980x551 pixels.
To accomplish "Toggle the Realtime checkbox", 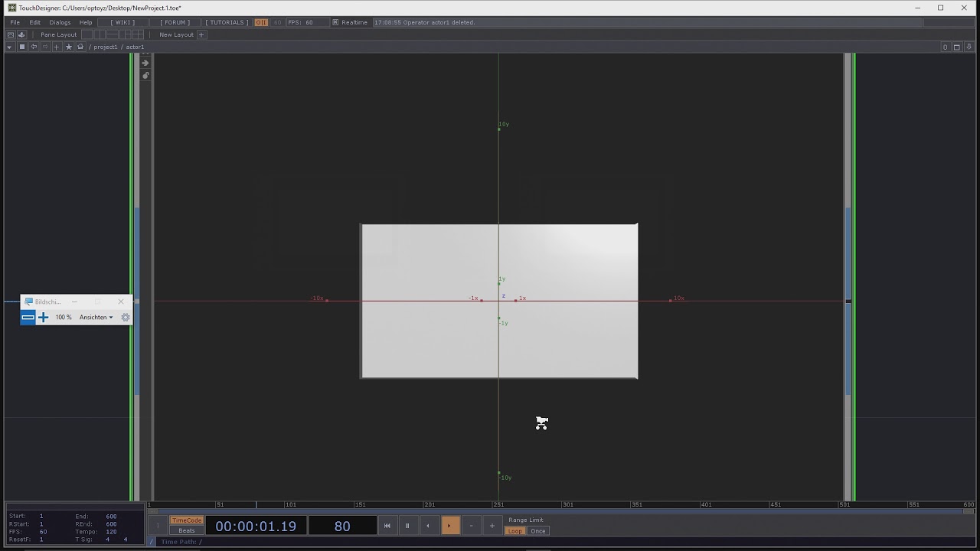I will [x=335, y=22].
